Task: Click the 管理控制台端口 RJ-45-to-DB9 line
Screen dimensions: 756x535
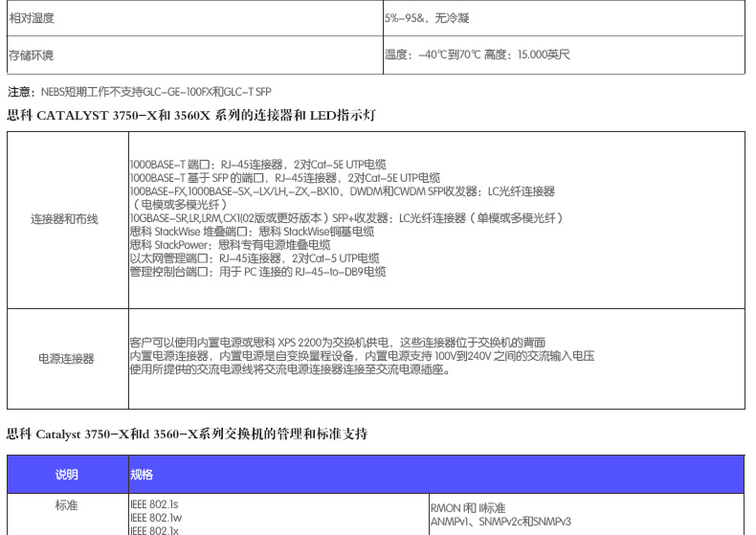Action: coord(257,272)
